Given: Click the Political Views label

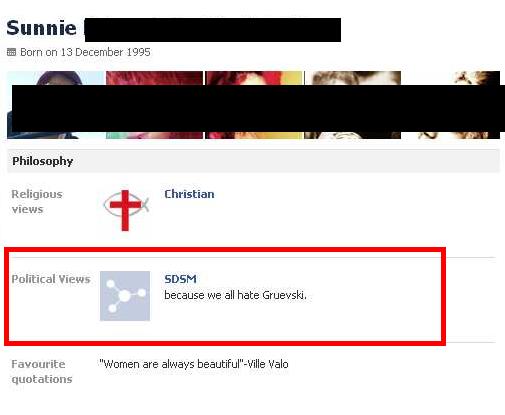Looking at the screenshot, I should point(51,279).
